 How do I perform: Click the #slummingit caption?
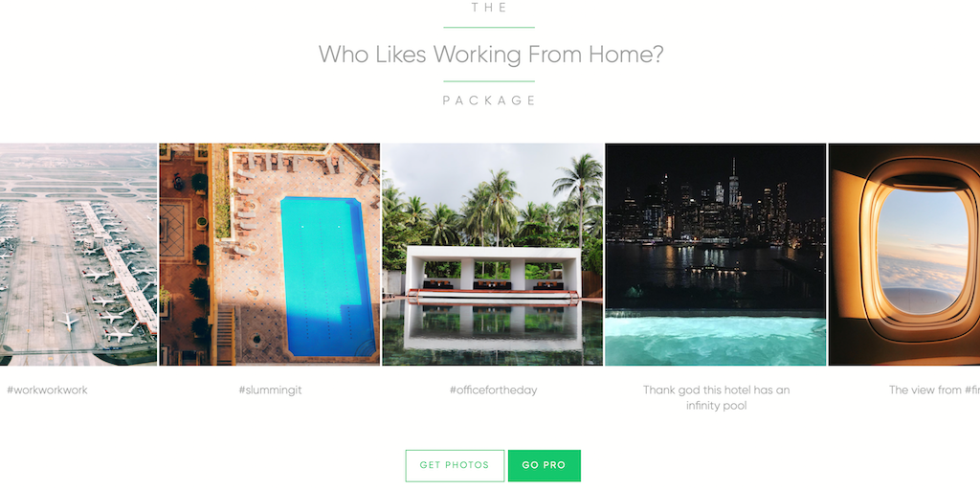click(x=270, y=390)
